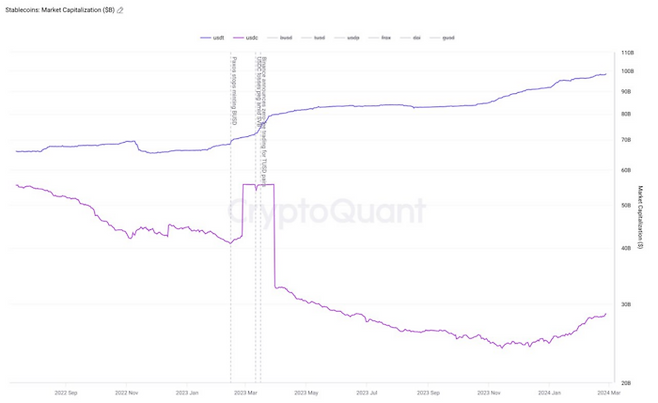Enable the tusd series in the legend
The height and width of the screenshot is (403, 658).
(313, 38)
